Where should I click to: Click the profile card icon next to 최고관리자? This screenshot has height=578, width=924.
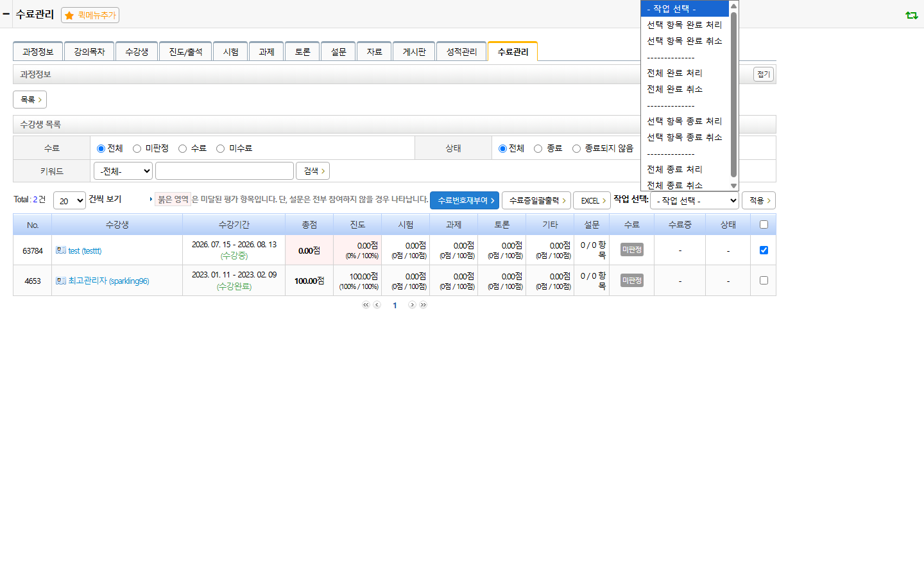61,281
